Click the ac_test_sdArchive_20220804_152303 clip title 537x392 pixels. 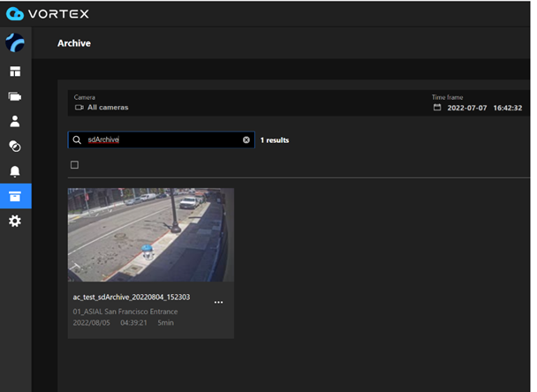131,298
